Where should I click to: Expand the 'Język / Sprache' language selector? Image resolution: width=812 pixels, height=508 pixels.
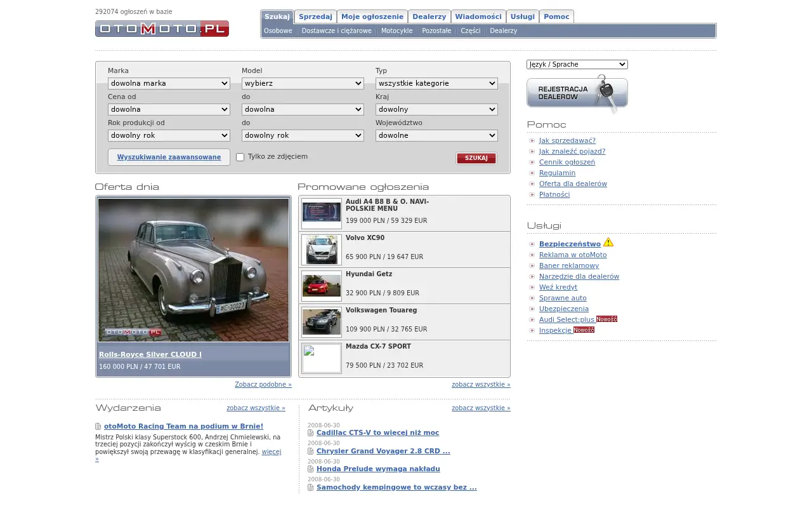577,64
